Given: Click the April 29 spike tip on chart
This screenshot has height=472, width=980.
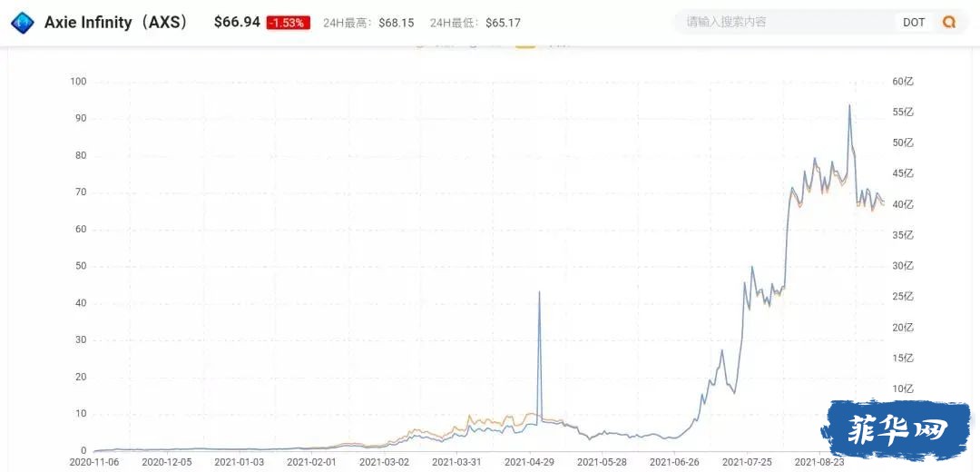Looking at the screenshot, I should click(539, 292).
